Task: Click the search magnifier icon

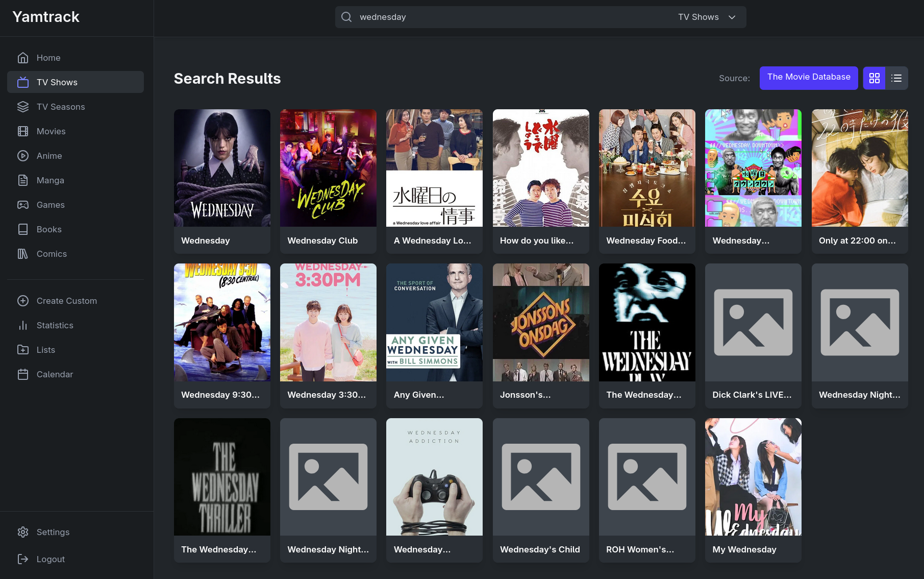Action: tap(346, 17)
